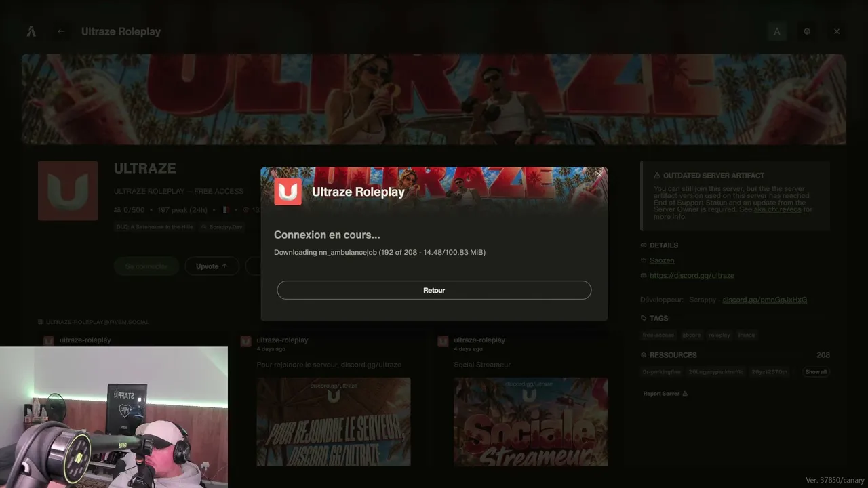Click the 'Downloading nn_ambulancejob' progress text

pos(380,252)
